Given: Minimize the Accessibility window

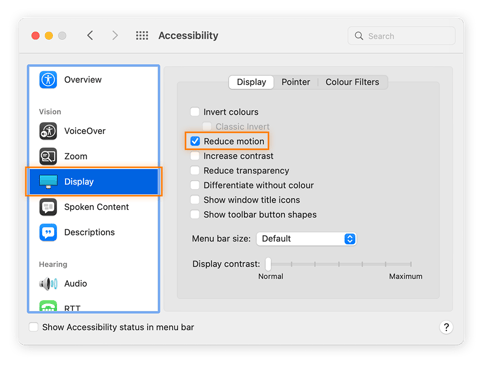Looking at the screenshot, I should (49, 36).
